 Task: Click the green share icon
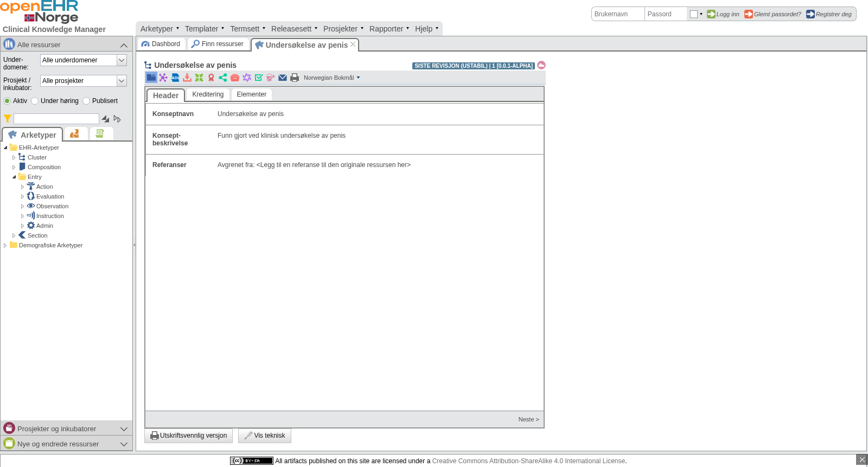223,78
